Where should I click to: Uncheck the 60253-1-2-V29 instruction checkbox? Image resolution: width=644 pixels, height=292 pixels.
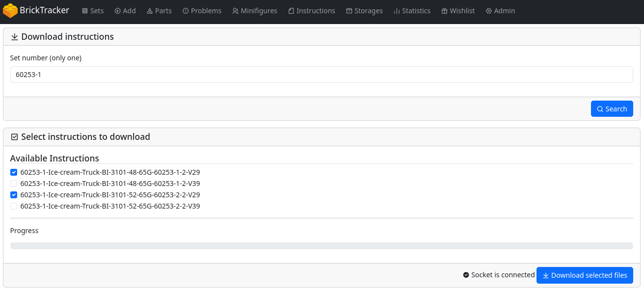pyautogui.click(x=14, y=172)
